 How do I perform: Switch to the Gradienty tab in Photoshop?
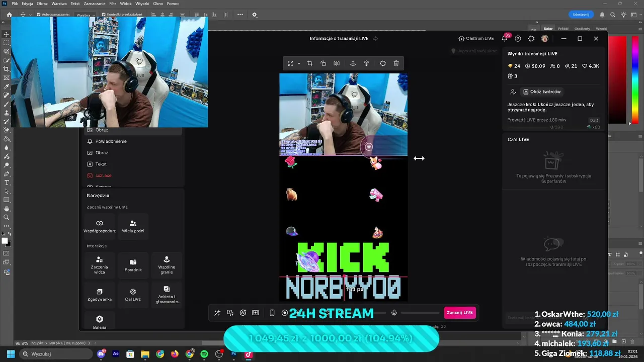(582, 29)
